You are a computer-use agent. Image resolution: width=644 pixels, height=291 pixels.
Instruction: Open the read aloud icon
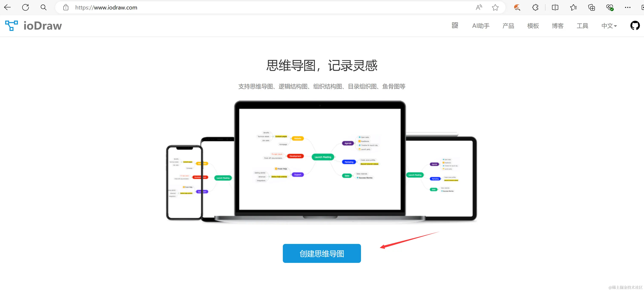click(x=479, y=7)
